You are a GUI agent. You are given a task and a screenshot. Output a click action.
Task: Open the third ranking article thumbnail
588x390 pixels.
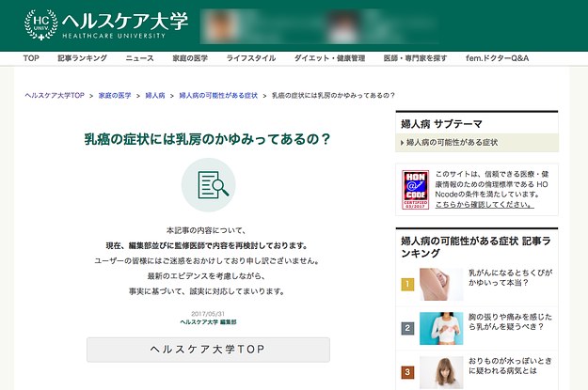coord(440,372)
